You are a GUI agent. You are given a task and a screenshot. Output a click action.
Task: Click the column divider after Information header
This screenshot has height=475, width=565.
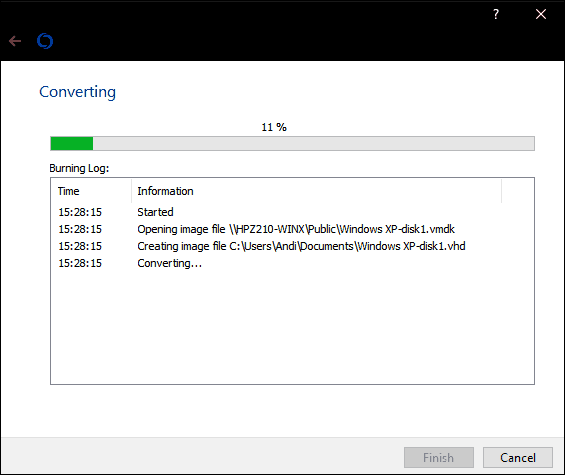pyautogui.click(x=501, y=191)
